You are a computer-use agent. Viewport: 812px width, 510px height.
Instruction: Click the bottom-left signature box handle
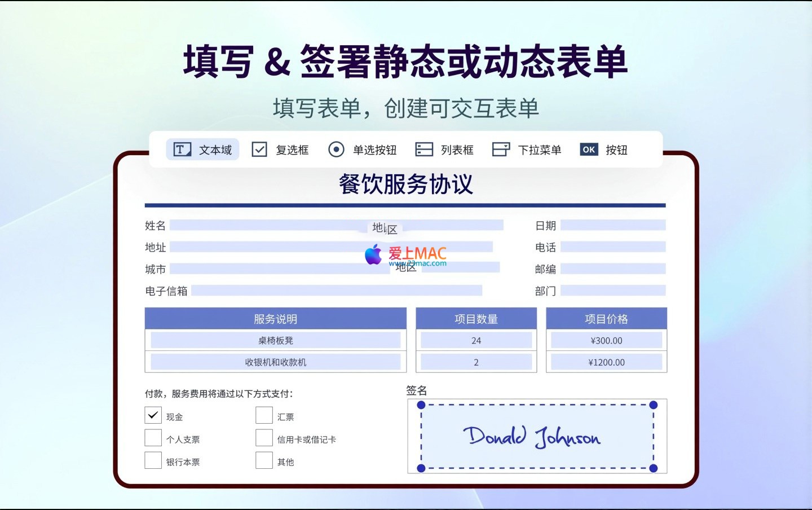pyautogui.click(x=421, y=468)
